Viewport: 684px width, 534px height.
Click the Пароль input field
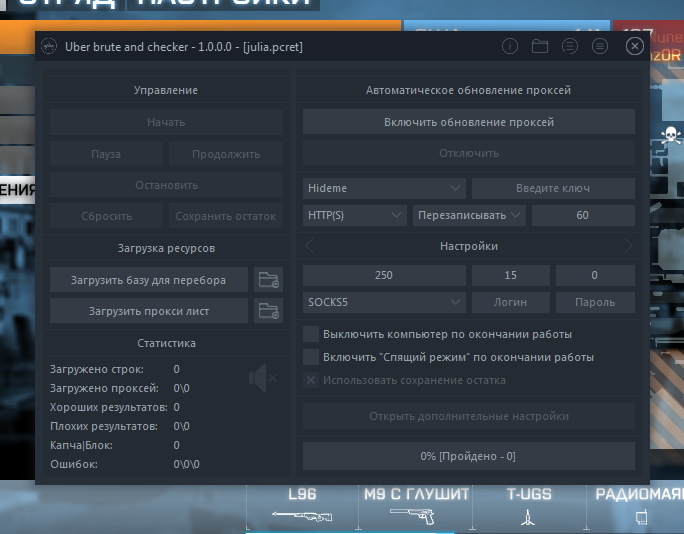(x=595, y=302)
